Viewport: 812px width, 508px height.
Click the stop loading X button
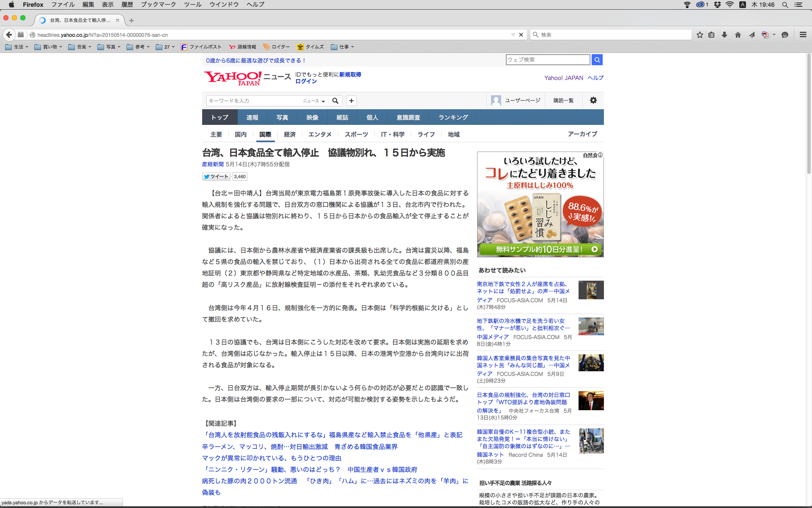click(521, 35)
